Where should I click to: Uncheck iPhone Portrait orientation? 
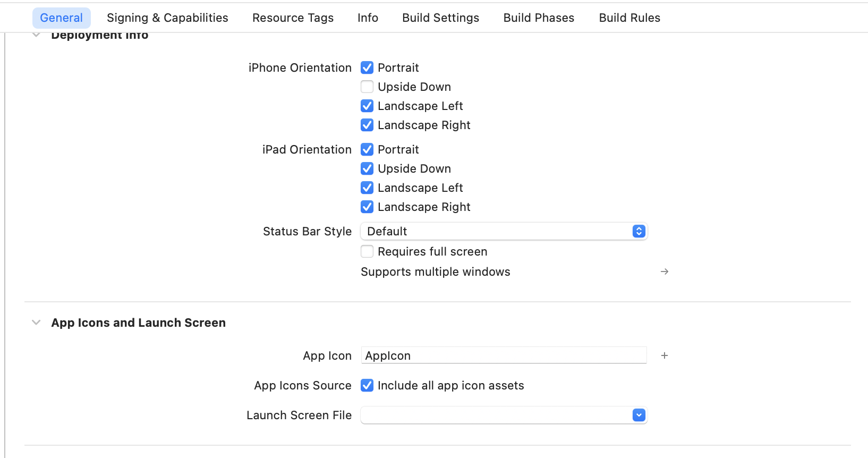click(x=367, y=67)
